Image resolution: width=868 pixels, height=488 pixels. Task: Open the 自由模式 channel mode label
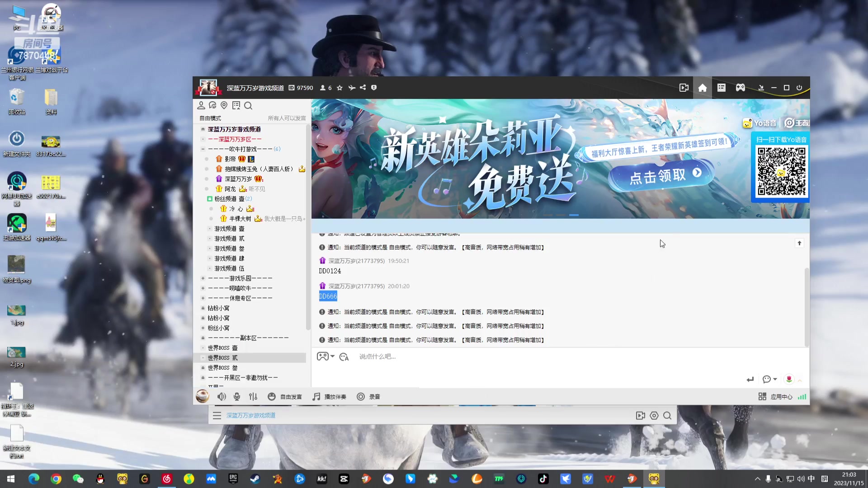[210, 118]
